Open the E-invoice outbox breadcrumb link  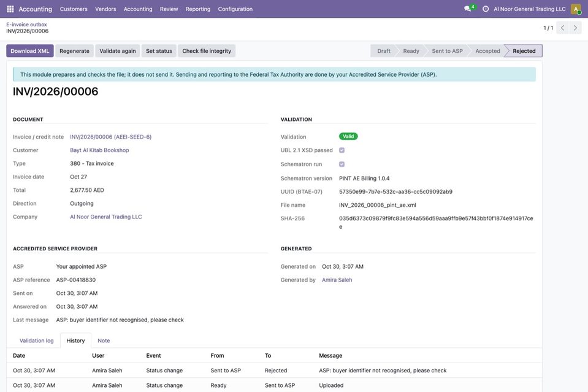26,25
